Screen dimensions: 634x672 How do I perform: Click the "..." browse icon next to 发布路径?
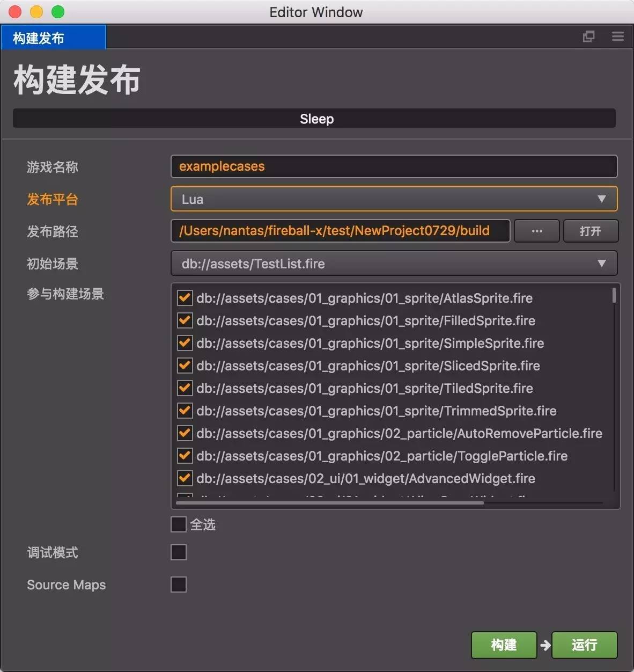pos(536,231)
